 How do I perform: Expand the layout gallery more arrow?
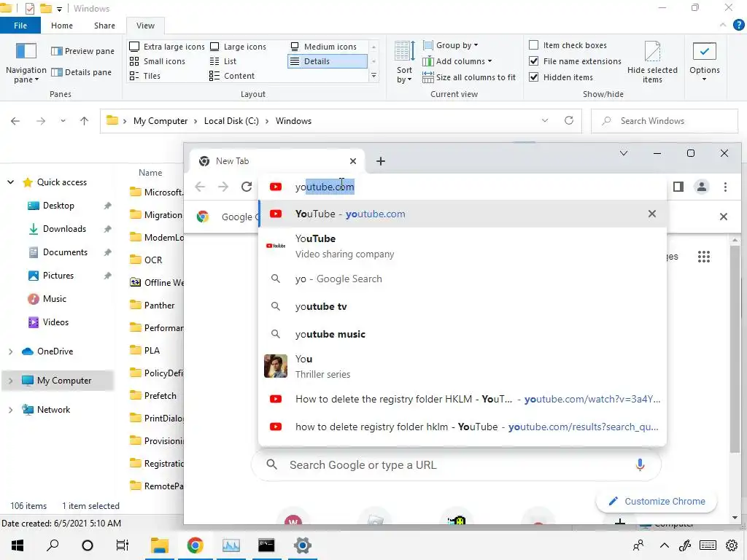[374, 76]
